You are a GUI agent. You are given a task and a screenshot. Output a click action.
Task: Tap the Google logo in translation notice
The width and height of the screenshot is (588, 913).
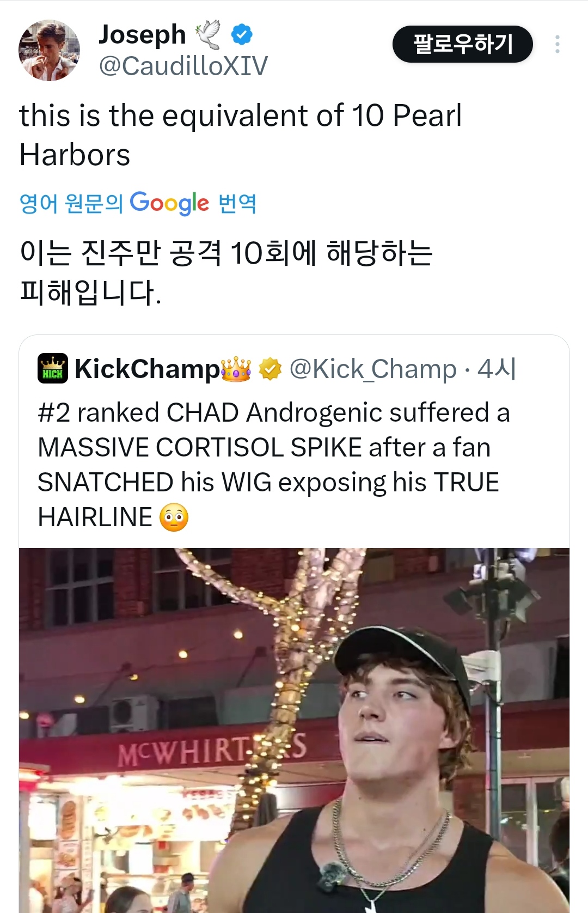point(169,203)
